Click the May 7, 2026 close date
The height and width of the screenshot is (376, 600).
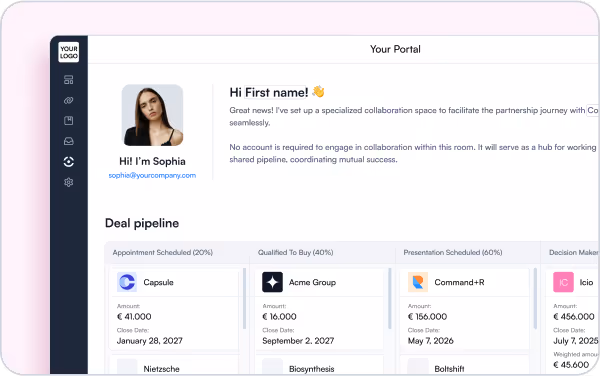[430, 341]
